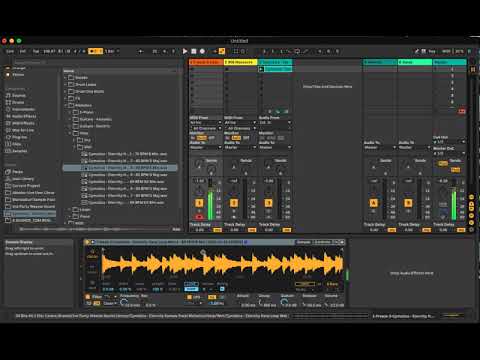
Task: Toggle the computer MIDI keyboard icon
Action: click(x=423, y=51)
